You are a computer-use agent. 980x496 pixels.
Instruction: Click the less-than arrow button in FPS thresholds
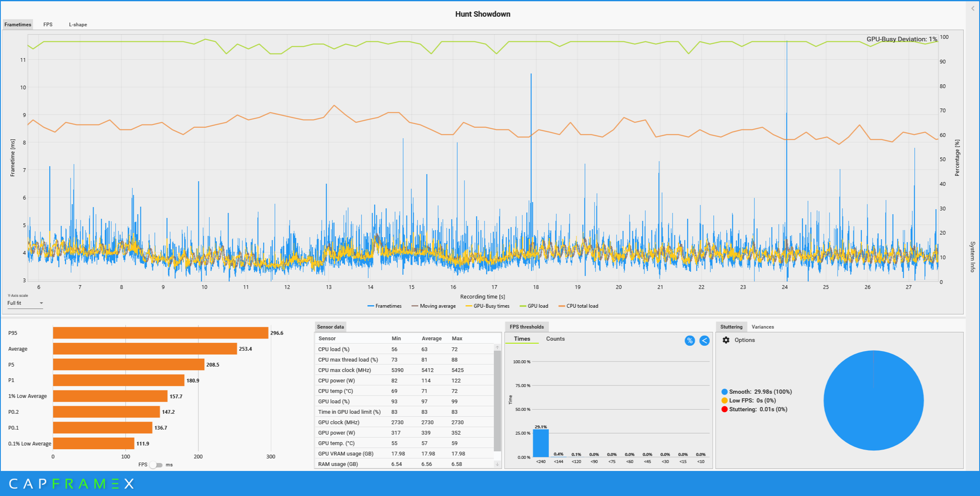tap(704, 341)
